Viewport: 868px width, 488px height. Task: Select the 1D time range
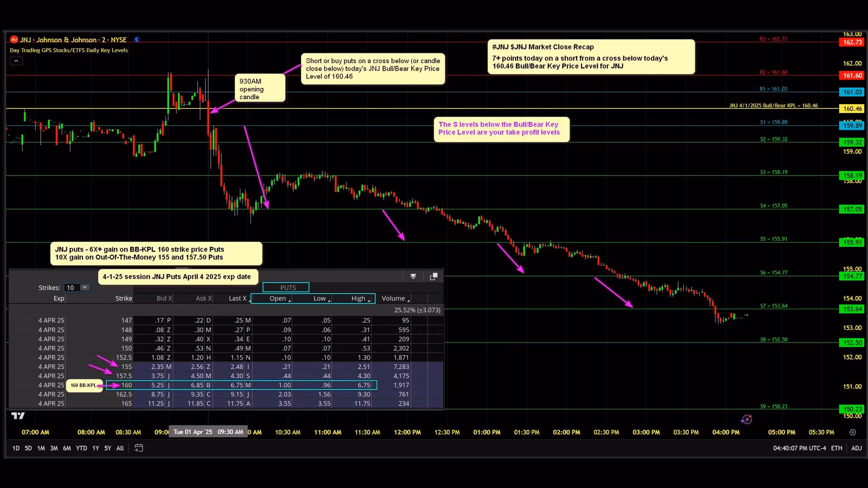(x=16, y=448)
